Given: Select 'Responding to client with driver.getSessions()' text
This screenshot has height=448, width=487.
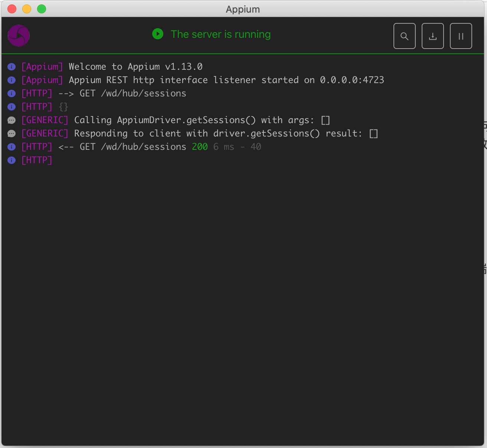Looking at the screenshot, I should [197, 134].
